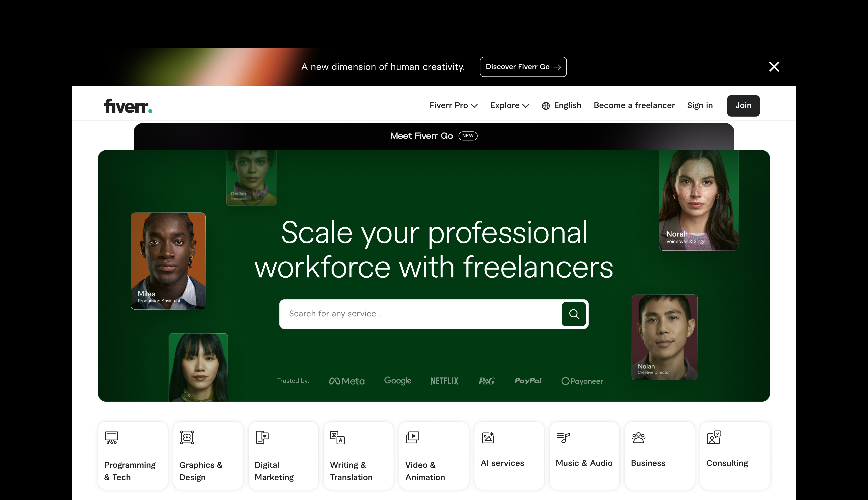This screenshot has height=500, width=868.
Task: Click the Graphics & Design icon
Action: click(187, 437)
